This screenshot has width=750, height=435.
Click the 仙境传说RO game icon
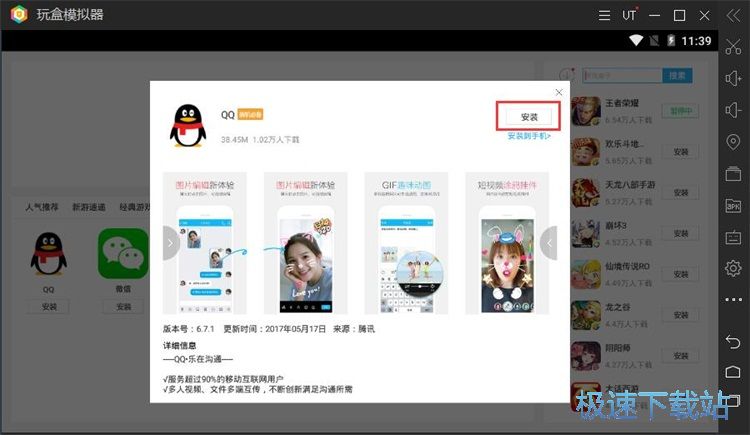coord(585,274)
